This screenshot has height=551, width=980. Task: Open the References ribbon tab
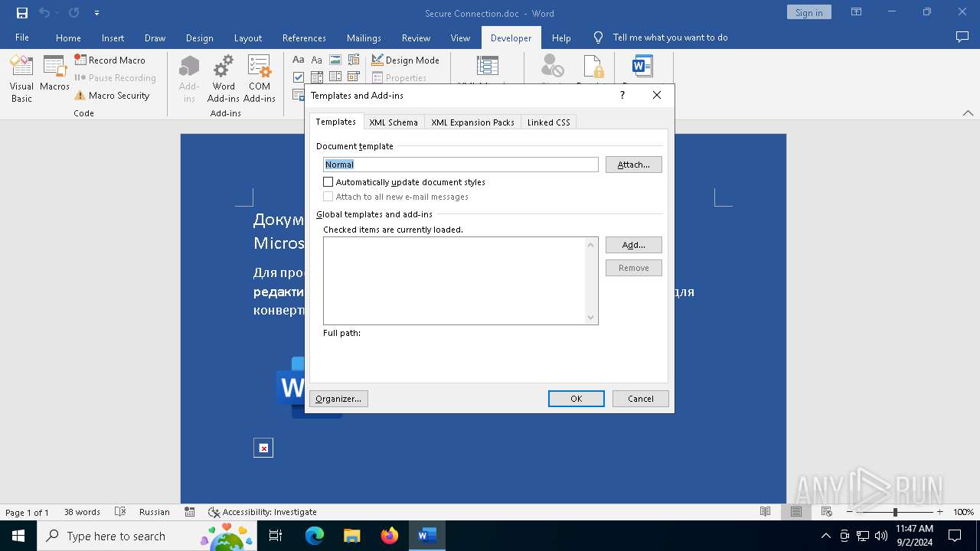304,37
